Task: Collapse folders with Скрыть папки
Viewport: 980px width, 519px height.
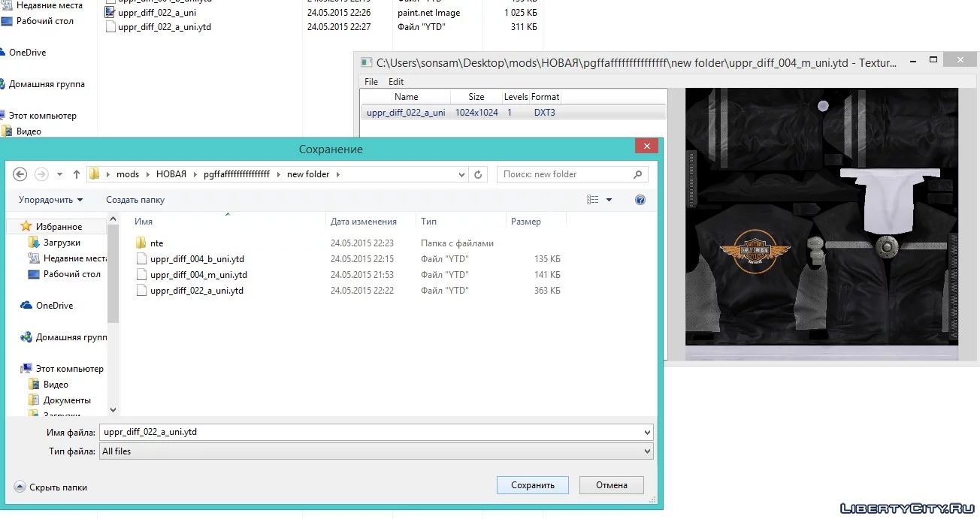Action: [x=51, y=487]
